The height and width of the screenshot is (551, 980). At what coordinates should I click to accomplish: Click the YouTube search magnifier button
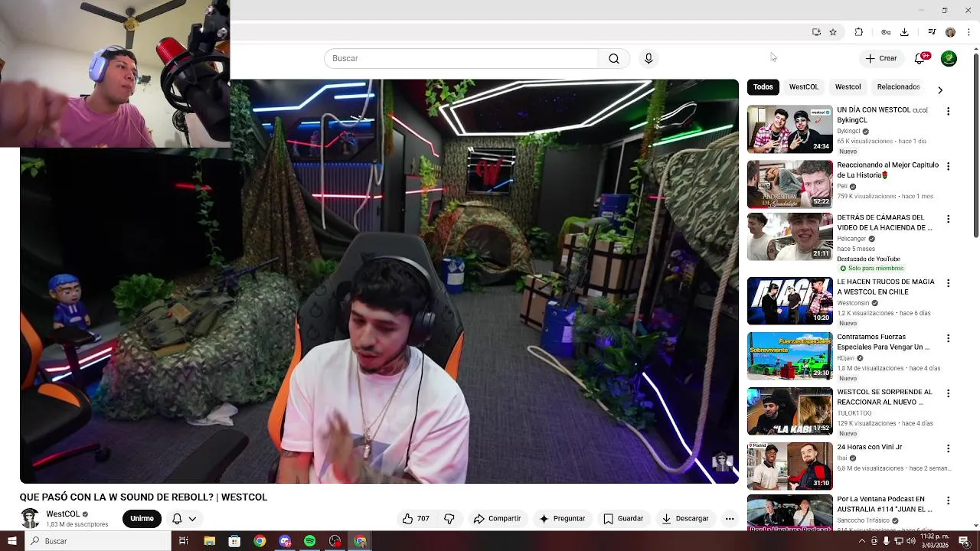[x=613, y=59]
